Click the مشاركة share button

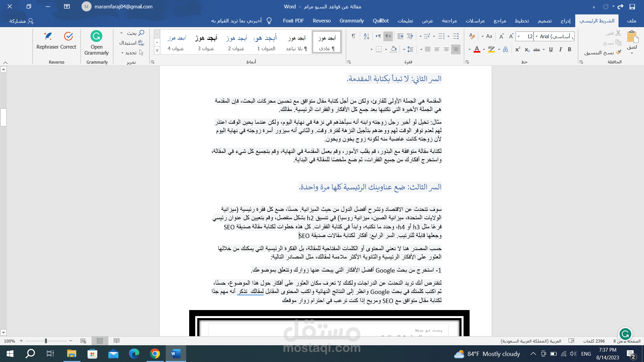21,21
